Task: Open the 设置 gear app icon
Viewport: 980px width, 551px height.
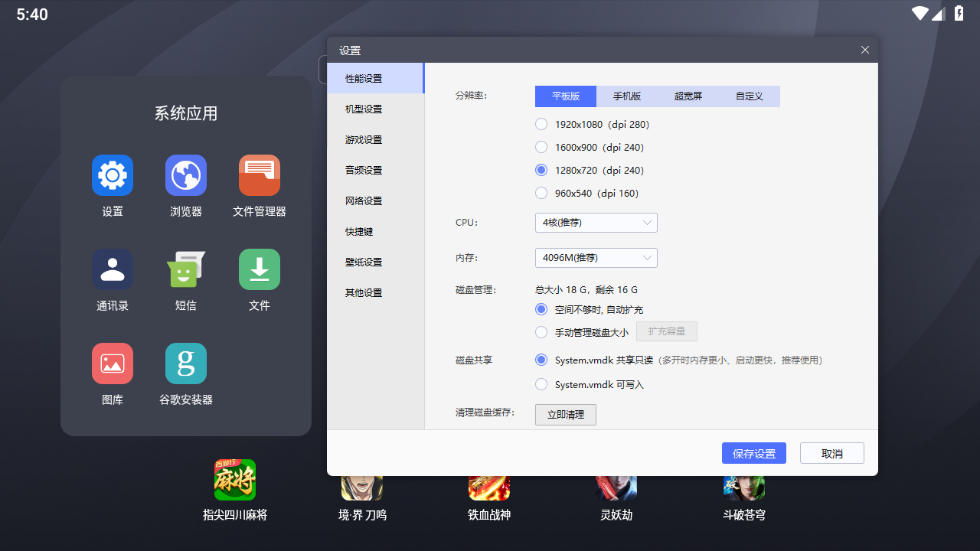Action: point(113,175)
